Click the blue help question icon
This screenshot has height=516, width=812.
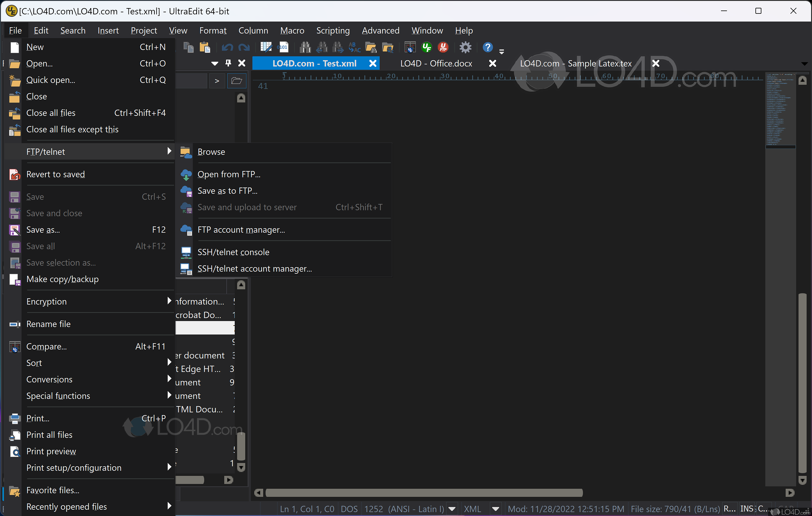[487, 47]
